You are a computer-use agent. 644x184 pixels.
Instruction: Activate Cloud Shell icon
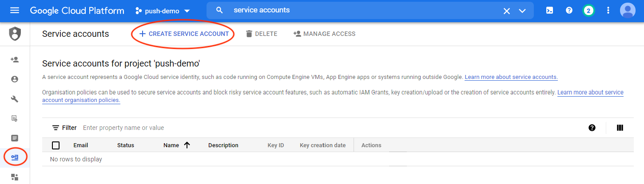point(549,11)
